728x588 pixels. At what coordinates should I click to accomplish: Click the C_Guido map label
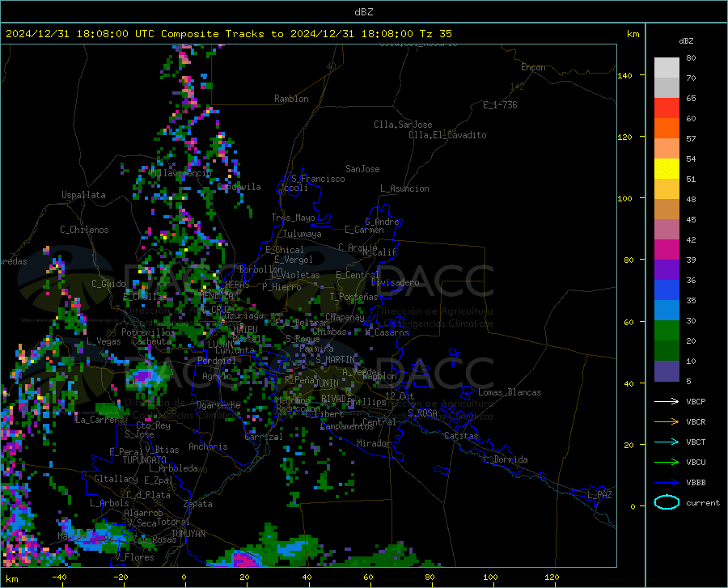coord(108,284)
